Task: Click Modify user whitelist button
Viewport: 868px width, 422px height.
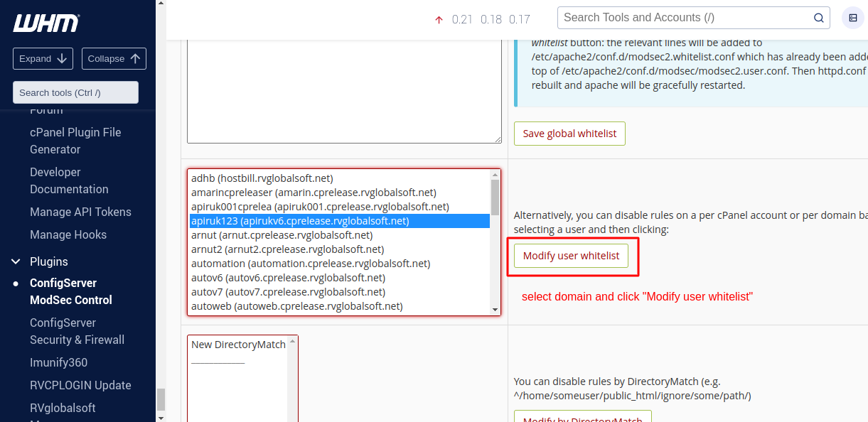Action: (571, 256)
